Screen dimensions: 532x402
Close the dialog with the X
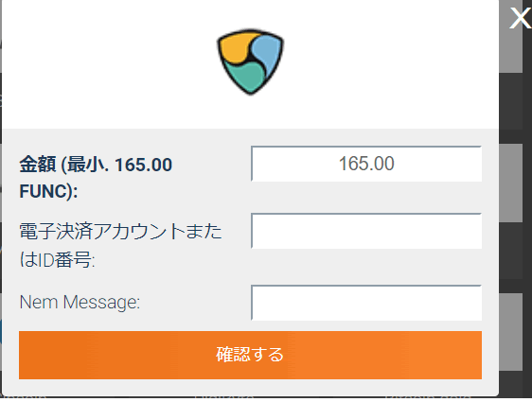(520, 18)
